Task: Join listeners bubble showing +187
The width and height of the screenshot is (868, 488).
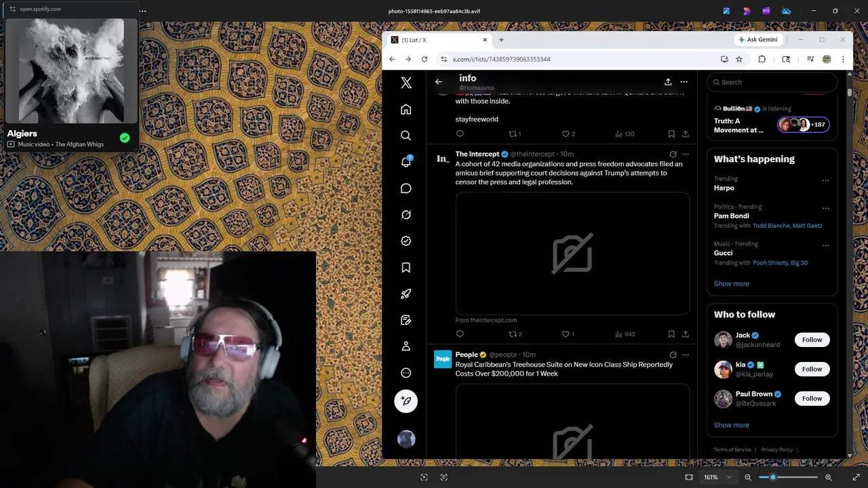Action: pyautogui.click(x=804, y=125)
